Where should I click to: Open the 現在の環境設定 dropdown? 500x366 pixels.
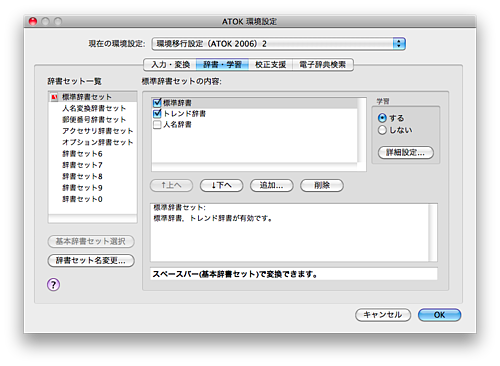(x=279, y=44)
